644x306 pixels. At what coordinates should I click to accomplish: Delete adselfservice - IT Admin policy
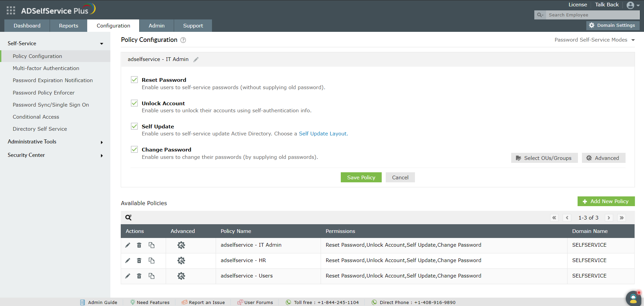(x=139, y=245)
